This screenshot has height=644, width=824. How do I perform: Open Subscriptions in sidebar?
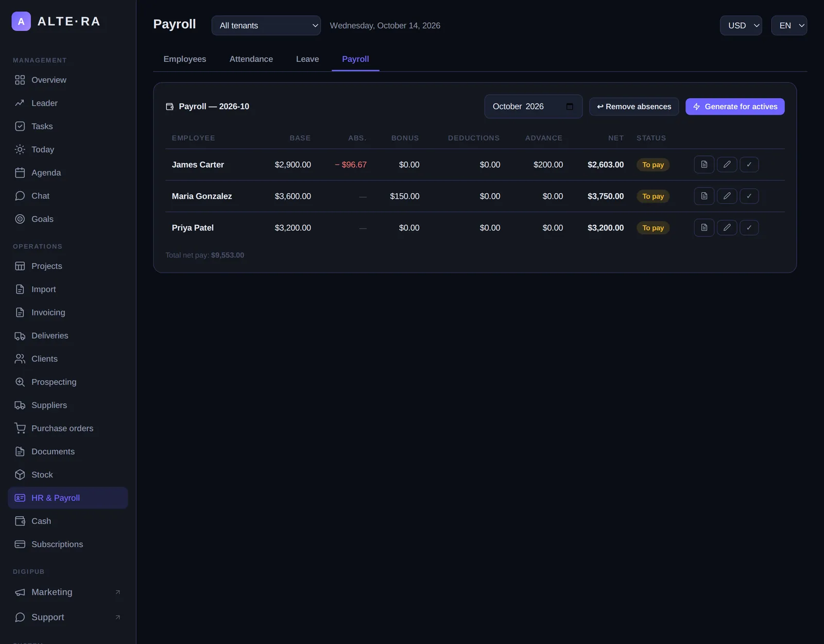[68, 544]
